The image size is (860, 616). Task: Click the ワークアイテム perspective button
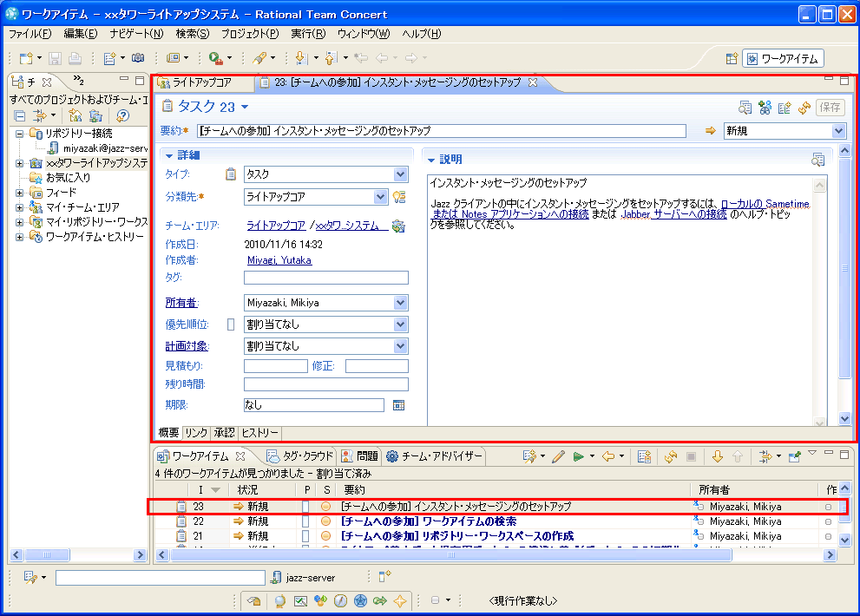(783, 59)
